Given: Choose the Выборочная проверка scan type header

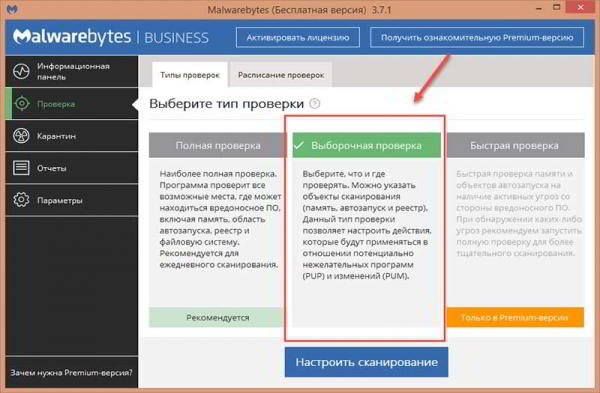Looking at the screenshot, I should (367, 145).
